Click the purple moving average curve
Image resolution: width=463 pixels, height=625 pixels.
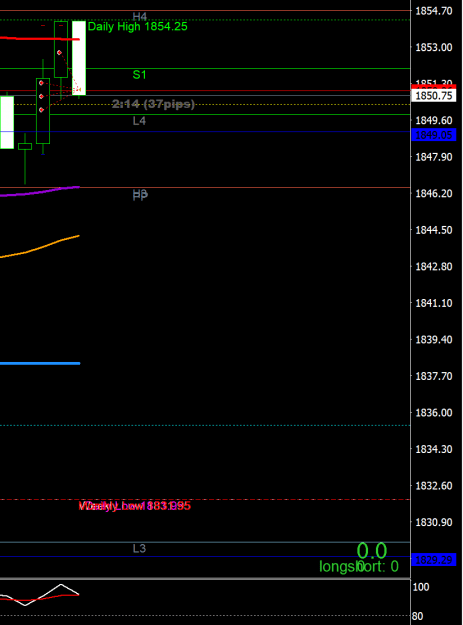point(40,191)
